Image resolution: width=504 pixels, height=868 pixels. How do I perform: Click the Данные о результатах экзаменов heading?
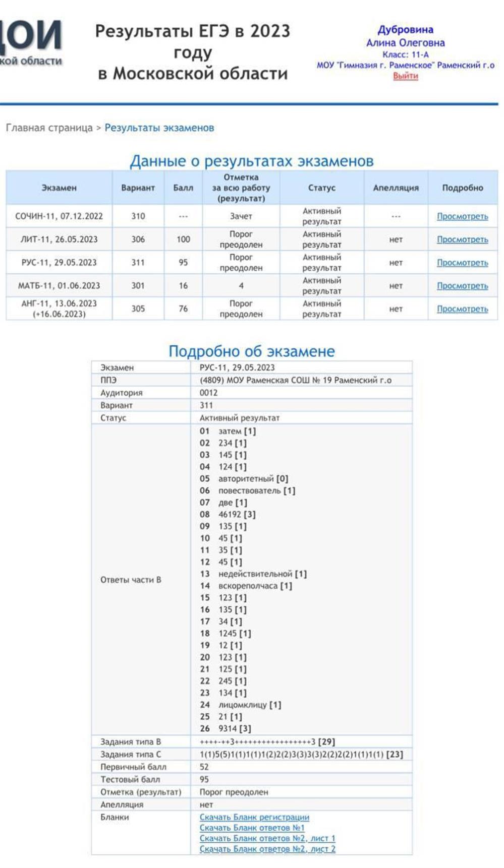(252, 161)
